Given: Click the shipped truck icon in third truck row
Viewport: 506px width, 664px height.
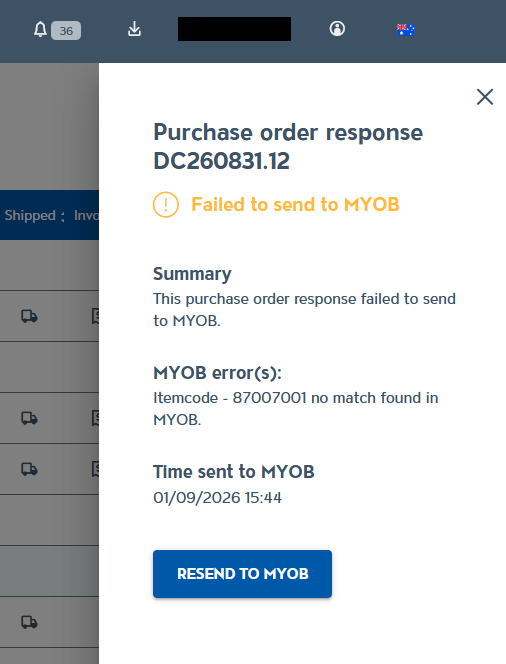Looking at the screenshot, I should [29, 469].
